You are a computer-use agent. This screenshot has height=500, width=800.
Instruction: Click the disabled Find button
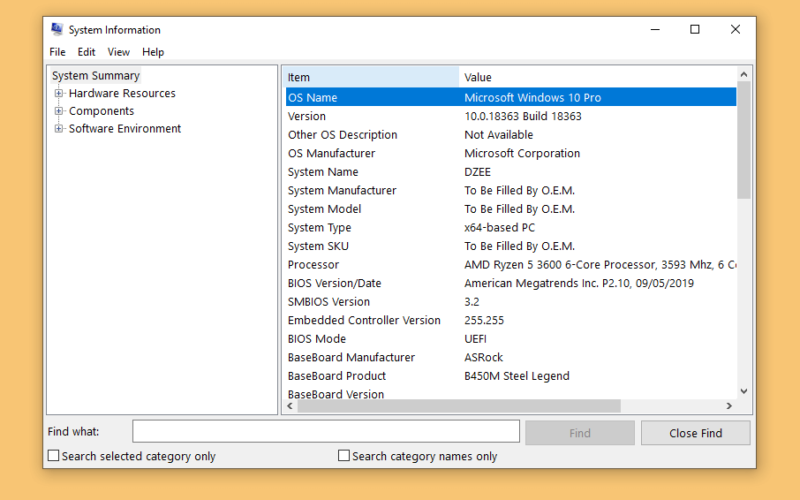(580, 433)
